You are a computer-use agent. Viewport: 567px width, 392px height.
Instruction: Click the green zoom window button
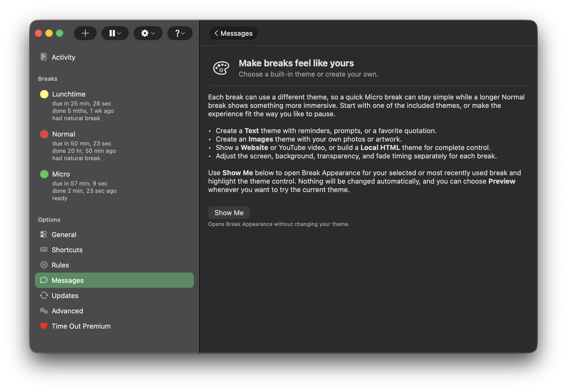click(x=60, y=33)
